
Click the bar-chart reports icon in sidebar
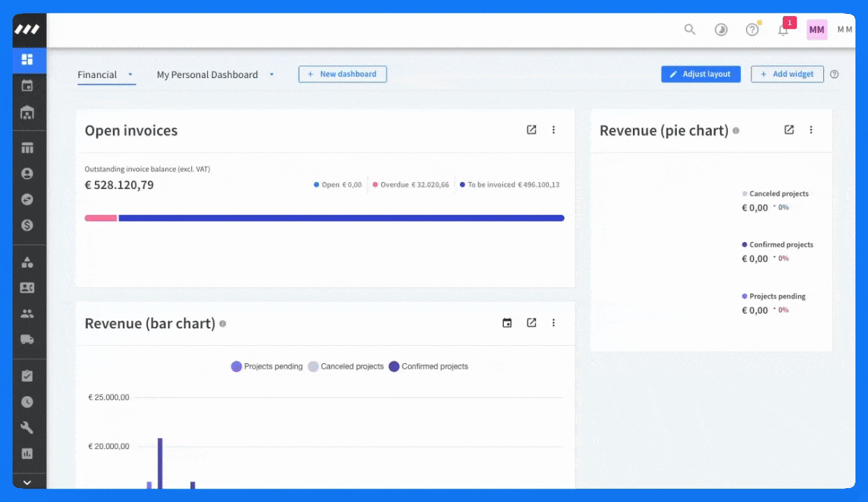(28, 453)
